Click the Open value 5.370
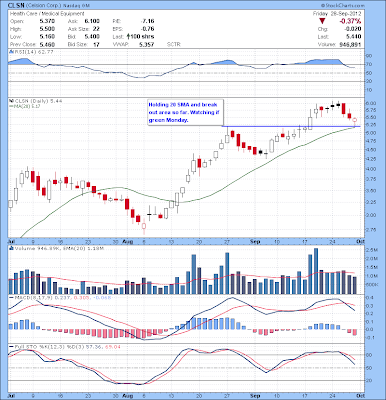Screen dimensions: 386x400 click(47, 21)
